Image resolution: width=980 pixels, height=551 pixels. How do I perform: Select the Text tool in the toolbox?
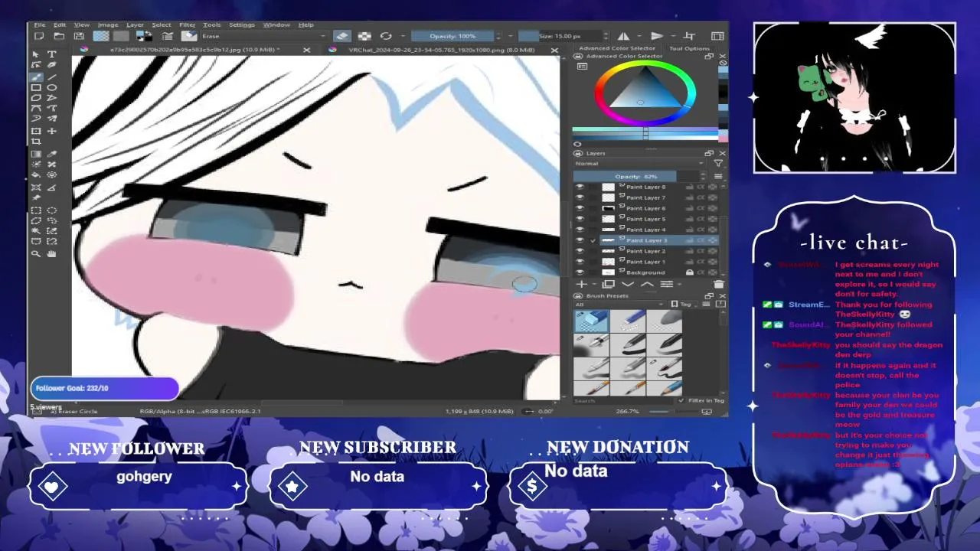52,54
